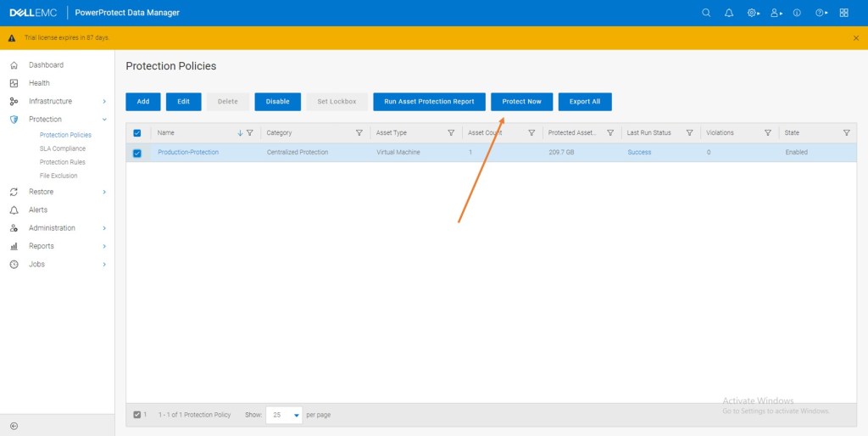The height and width of the screenshot is (436, 868).
Task: Toggle the select-all checkbox in table header
Action: point(137,133)
